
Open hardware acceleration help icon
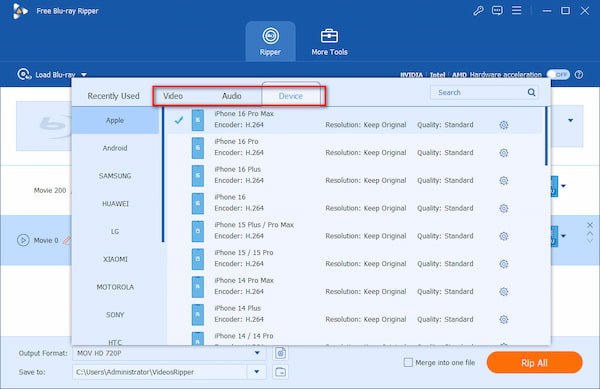579,75
